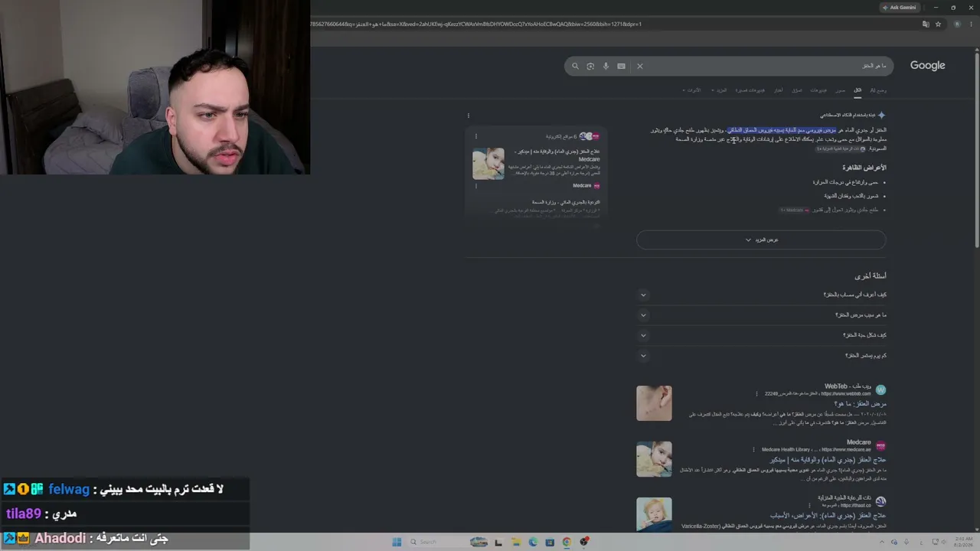
Task: Click into the Google search text field
Action: click(766, 66)
